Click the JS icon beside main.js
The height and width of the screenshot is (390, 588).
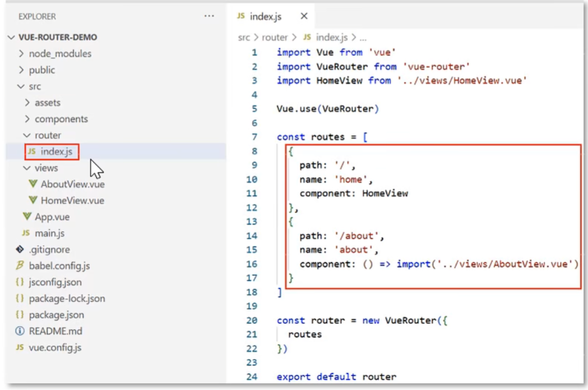point(25,233)
